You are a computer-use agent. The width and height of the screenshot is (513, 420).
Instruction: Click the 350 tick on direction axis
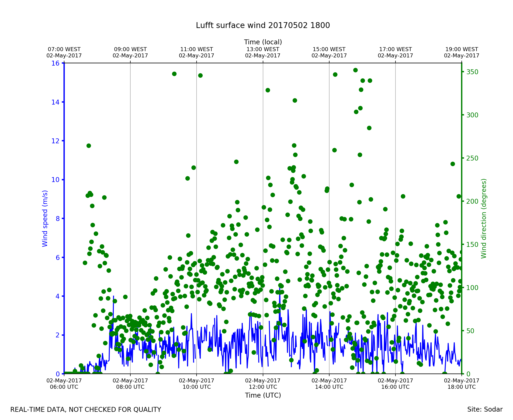(x=472, y=72)
